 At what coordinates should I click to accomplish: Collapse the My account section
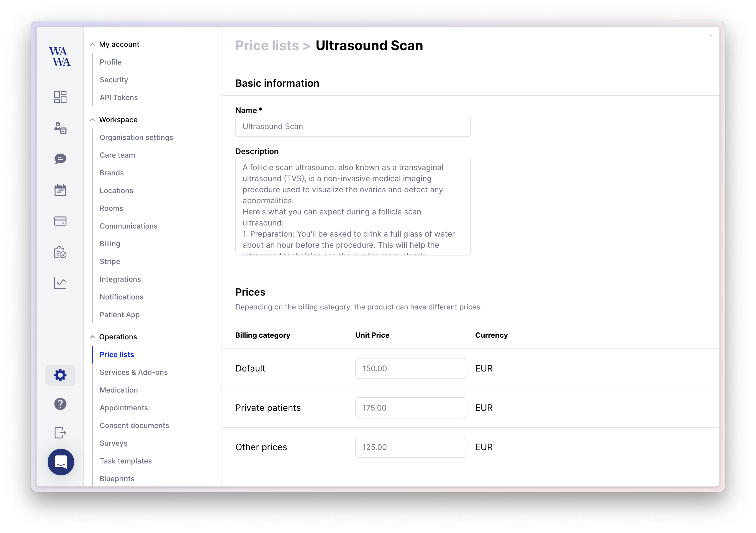click(x=92, y=45)
